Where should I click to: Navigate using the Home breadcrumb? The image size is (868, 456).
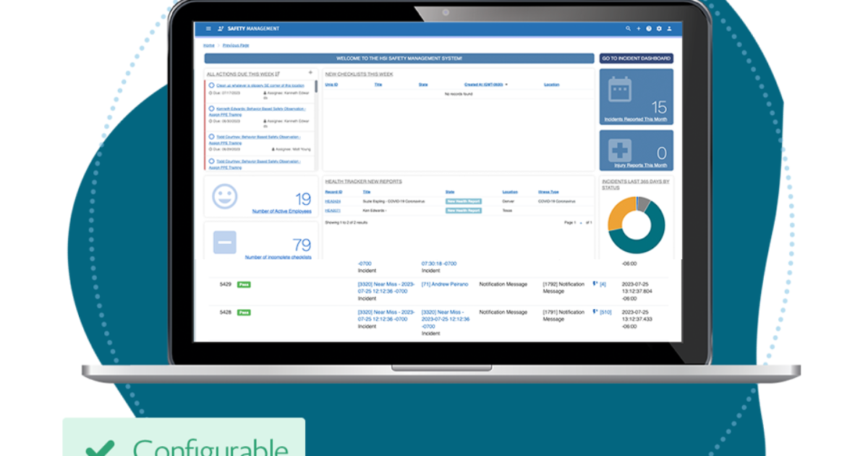[x=208, y=45]
